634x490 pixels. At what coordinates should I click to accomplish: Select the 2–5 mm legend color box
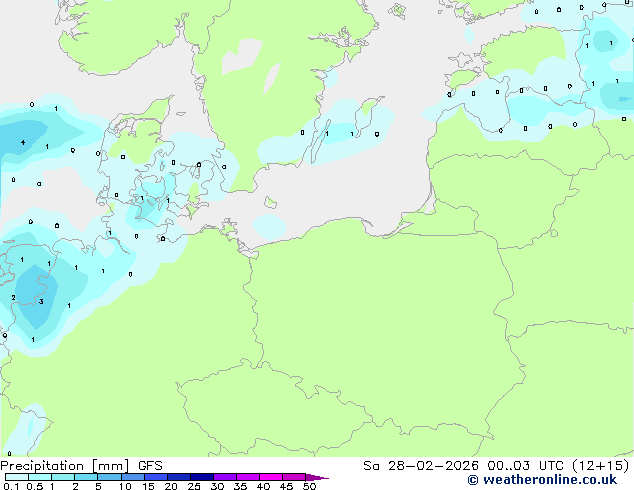pos(86,477)
